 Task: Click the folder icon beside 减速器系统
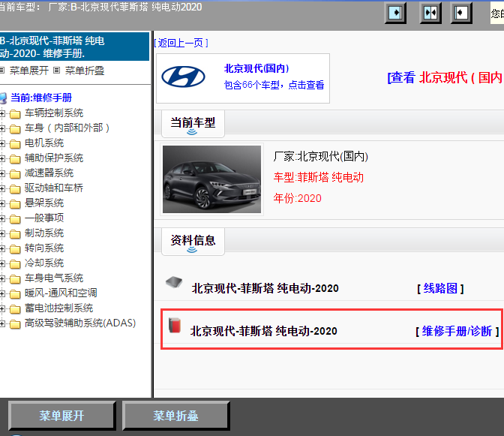pos(15,173)
